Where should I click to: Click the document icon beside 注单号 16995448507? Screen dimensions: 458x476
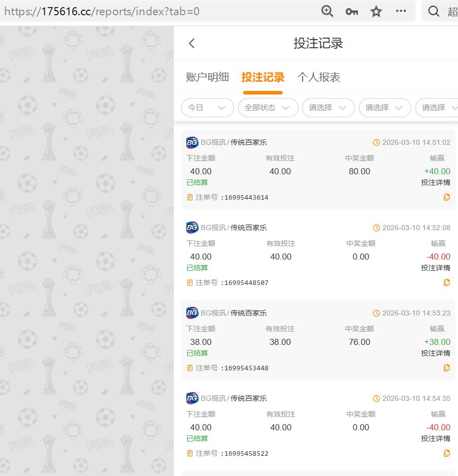pyautogui.click(x=189, y=282)
